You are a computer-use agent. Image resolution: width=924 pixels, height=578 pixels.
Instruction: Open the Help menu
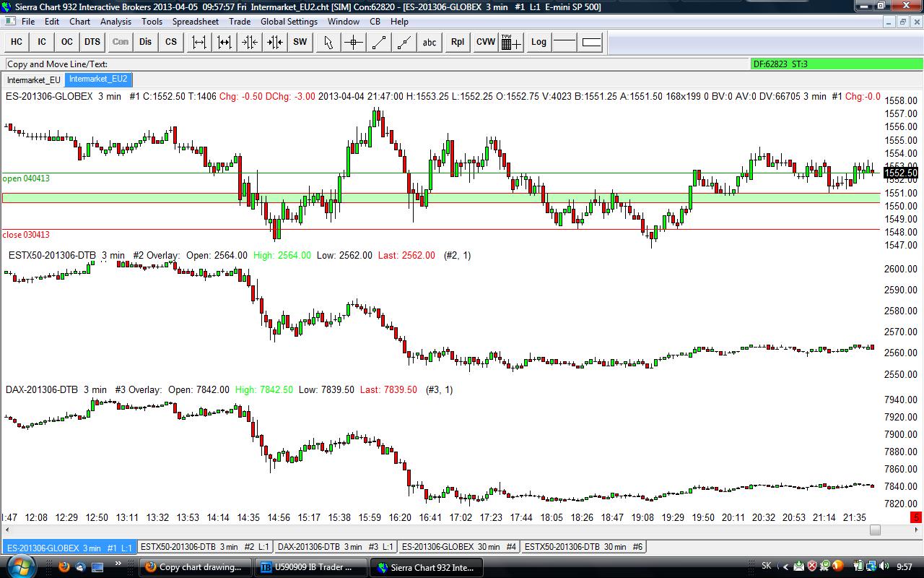[399, 22]
